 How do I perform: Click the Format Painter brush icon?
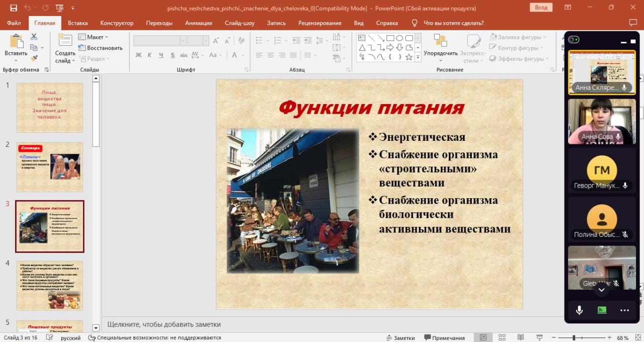pyautogui.click(x=34, y=58)
